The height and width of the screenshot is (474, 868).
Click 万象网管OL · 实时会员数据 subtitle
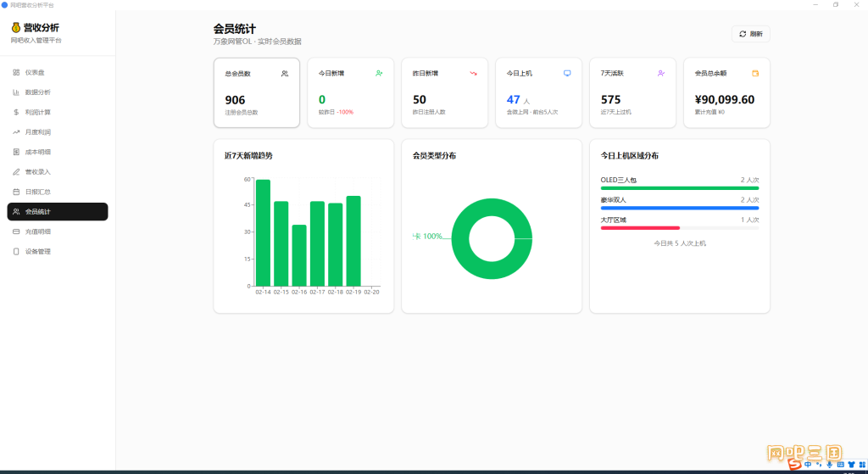258,42
